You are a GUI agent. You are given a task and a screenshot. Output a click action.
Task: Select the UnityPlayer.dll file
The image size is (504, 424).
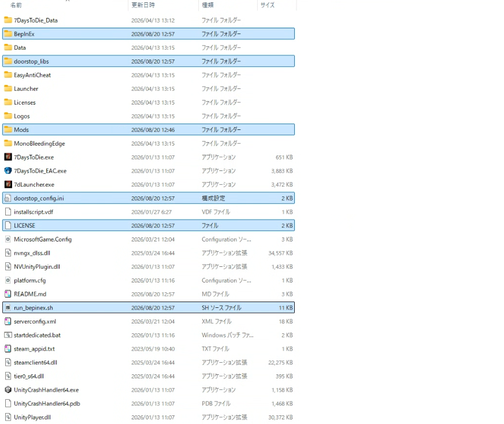point(149,417)
